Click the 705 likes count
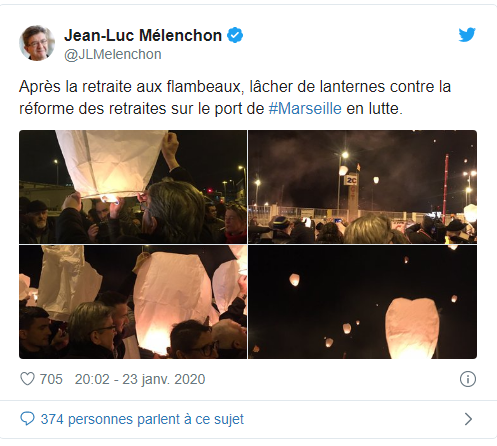497x446 pixels. tap(51, 379)
